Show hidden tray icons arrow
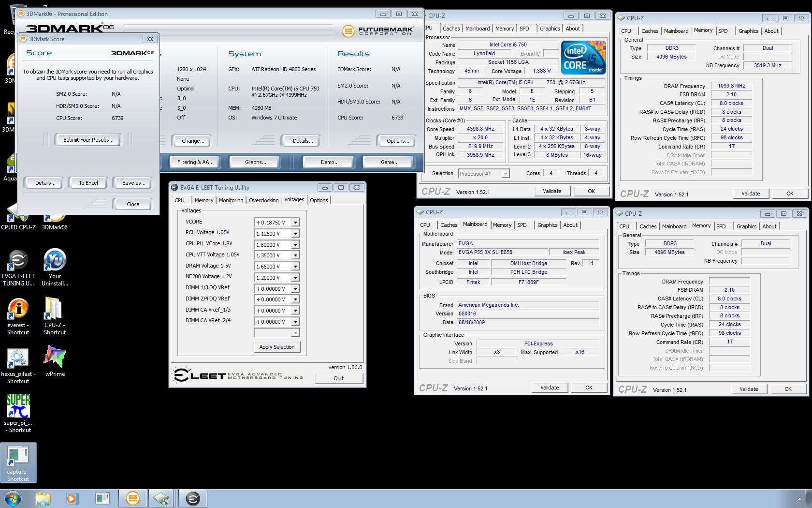This screenshot has height=508, width=812. coord(799,498)
